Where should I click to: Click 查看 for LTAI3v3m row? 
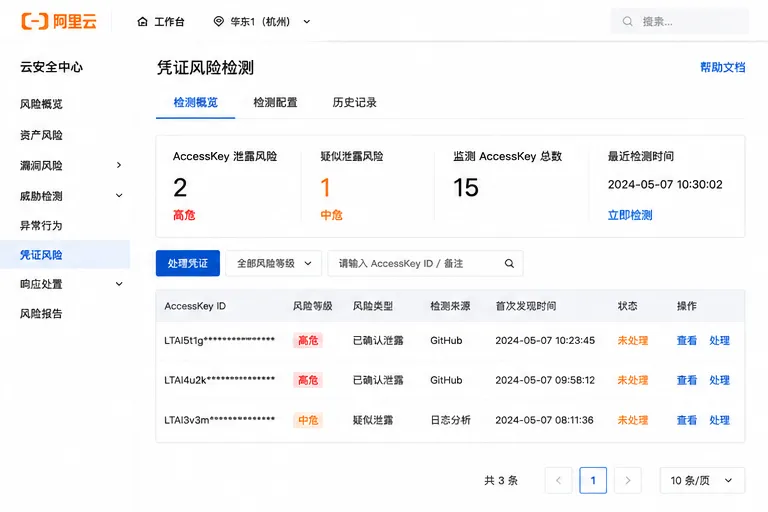[687, 420]
